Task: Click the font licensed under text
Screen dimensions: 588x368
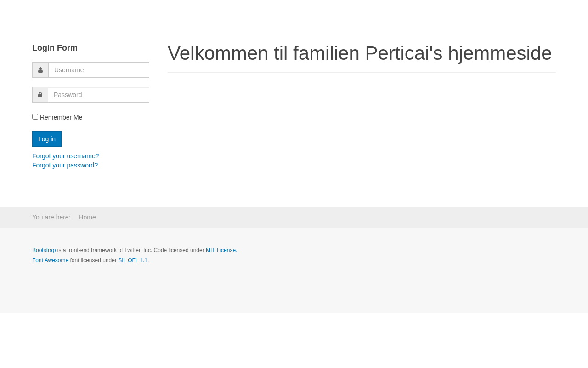Action: point(93,260)
